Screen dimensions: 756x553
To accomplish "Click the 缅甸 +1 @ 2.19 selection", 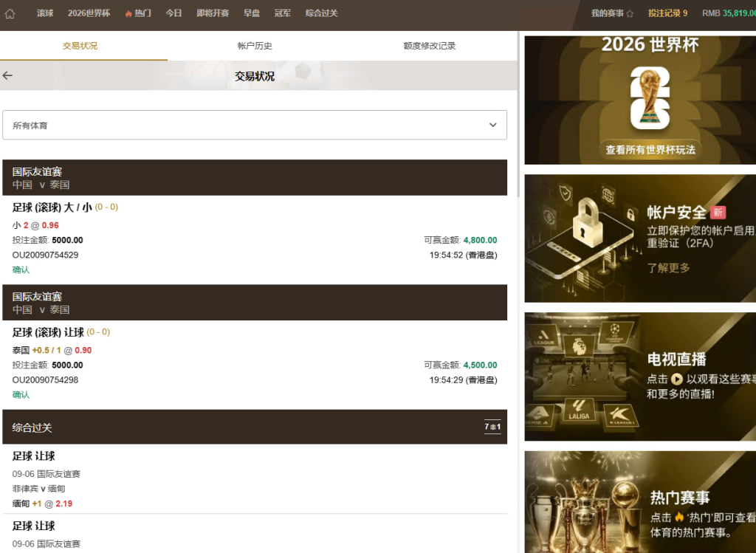I will [x=42, y=504].
